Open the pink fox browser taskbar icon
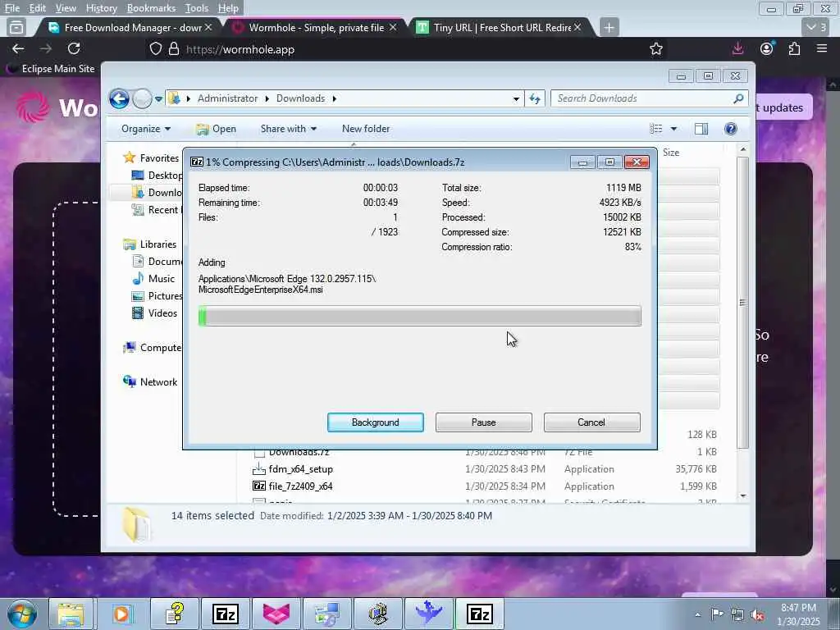The image size is (840, 630). click(276, 614)
